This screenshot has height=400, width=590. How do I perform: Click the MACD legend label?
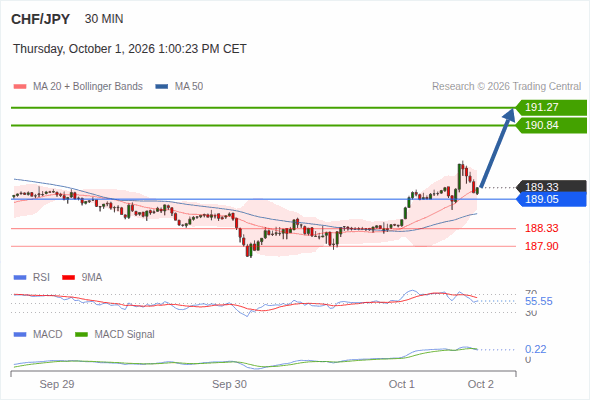[48, 335]
